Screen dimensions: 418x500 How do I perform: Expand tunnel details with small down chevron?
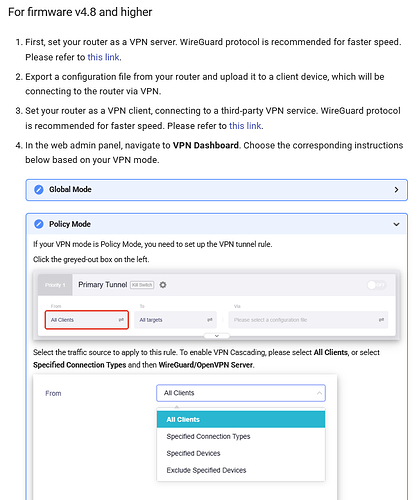coord(217,336)
